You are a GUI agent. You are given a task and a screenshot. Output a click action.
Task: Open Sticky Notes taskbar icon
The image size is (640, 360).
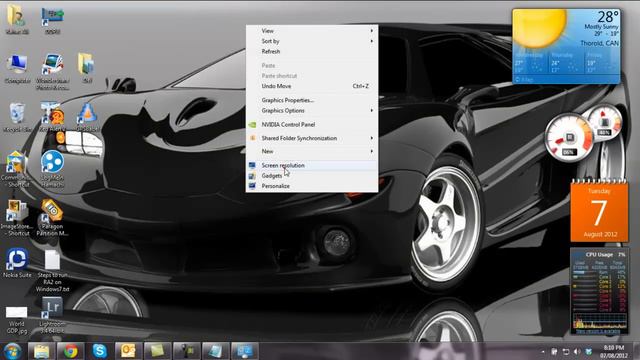coord(158,351)
